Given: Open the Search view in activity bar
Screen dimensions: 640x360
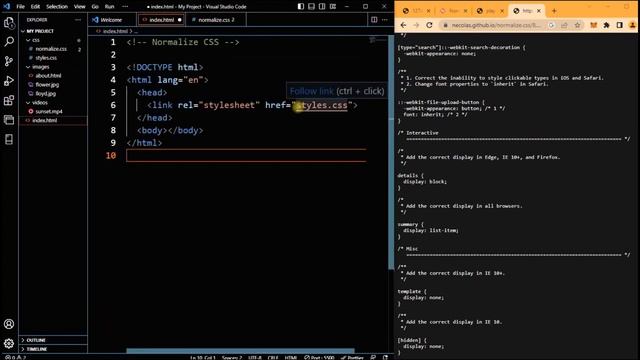Looking at the screenshot, I should coord(9,42).
